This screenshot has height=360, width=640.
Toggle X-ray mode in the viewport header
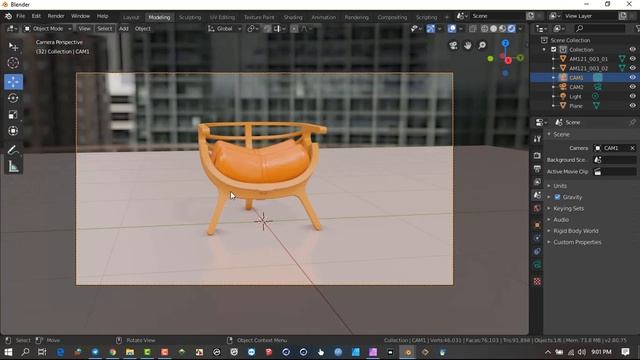click(x=472, y=29)
